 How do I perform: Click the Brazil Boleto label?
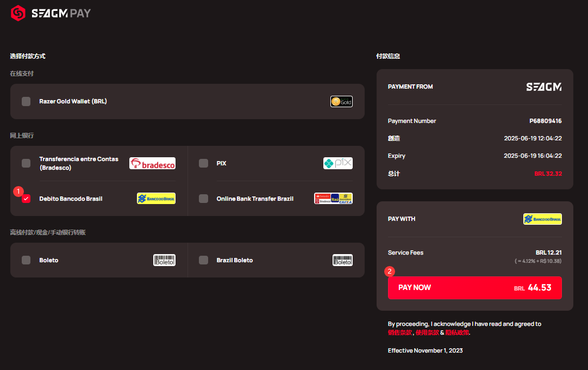[x=235, y=260]
